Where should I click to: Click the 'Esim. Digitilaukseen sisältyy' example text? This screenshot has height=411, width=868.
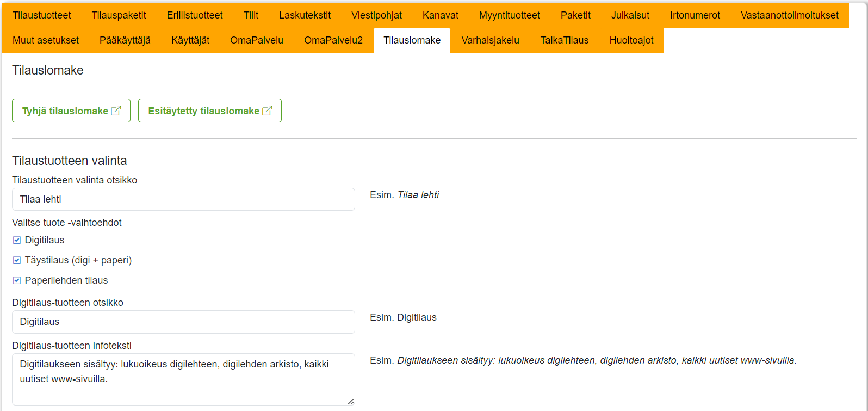pyautogui.click(x=583, y=360)
